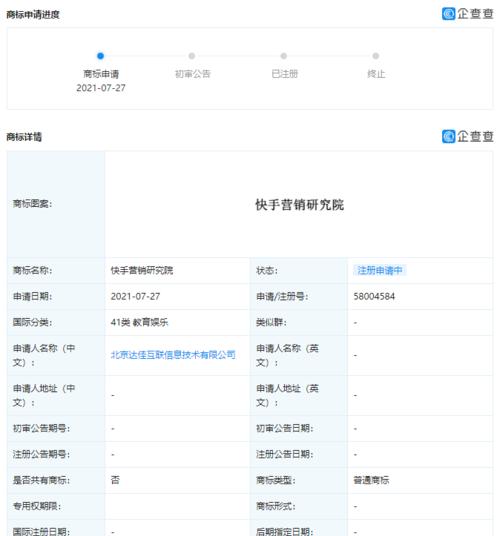Click the 商标申请 step label
The image size is (500, 536).
tap(101, 74)
